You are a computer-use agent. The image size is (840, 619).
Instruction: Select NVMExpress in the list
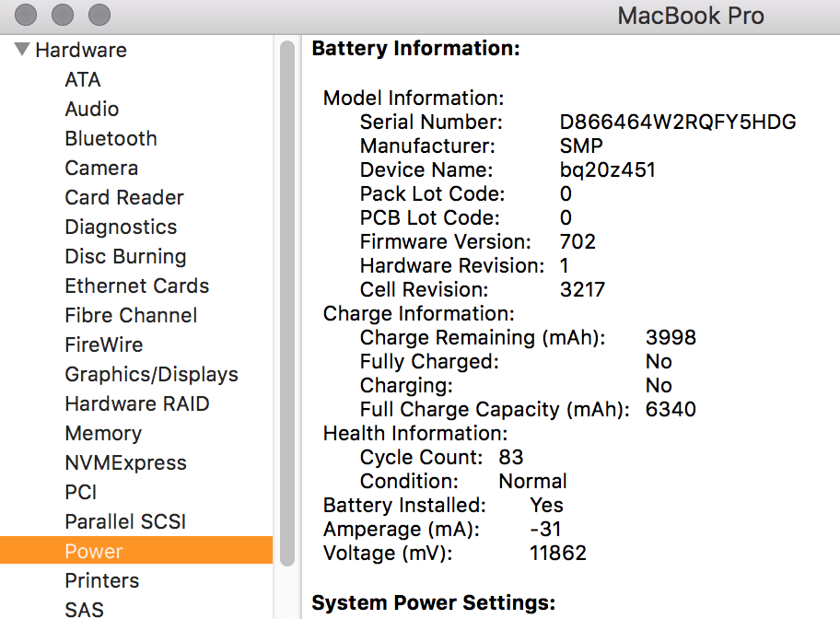125,463
